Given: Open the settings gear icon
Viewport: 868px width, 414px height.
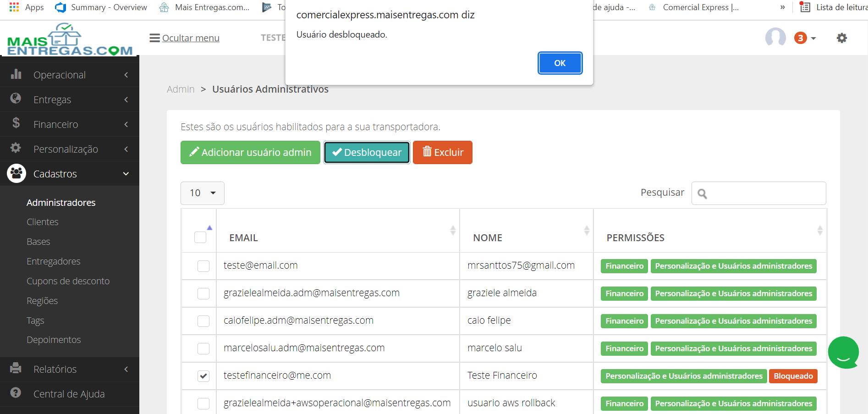Looking at the screenshot, I should (x=842, y=38).
